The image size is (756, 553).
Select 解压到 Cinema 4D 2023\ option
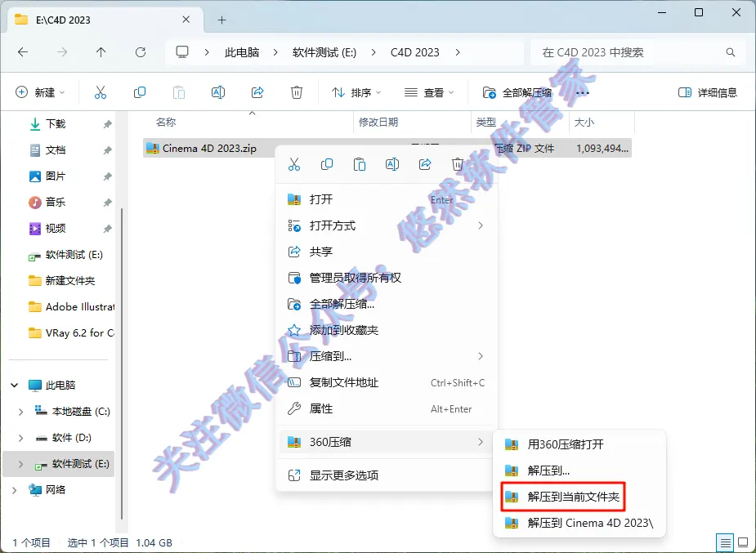pyautogui.click(x=579, y=523)
